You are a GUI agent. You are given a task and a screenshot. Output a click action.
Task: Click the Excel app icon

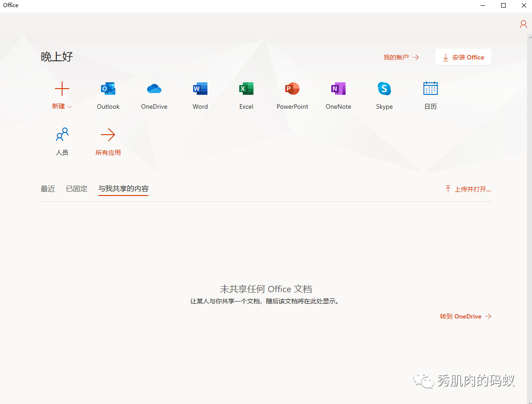(246, 89)
